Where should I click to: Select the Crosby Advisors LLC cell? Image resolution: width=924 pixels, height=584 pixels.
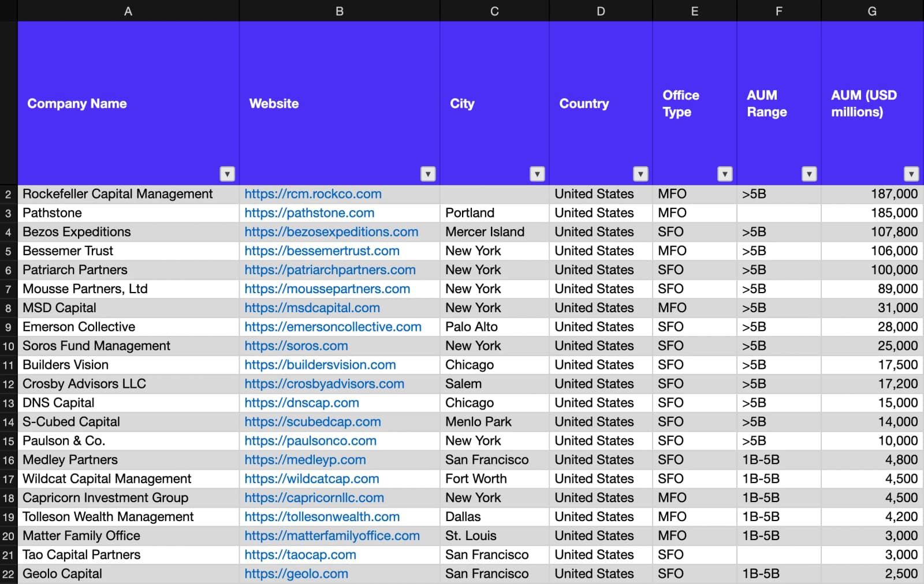[128, 384]
